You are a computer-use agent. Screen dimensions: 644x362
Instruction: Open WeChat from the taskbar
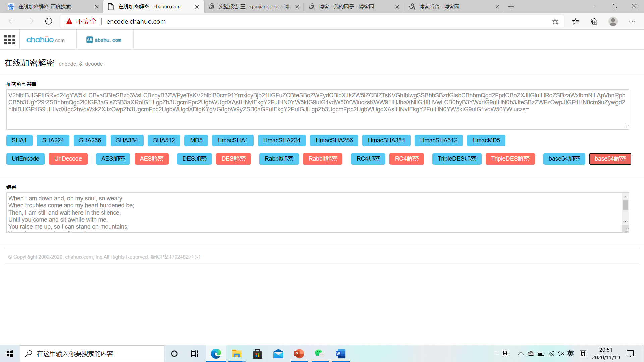[319, 354]
